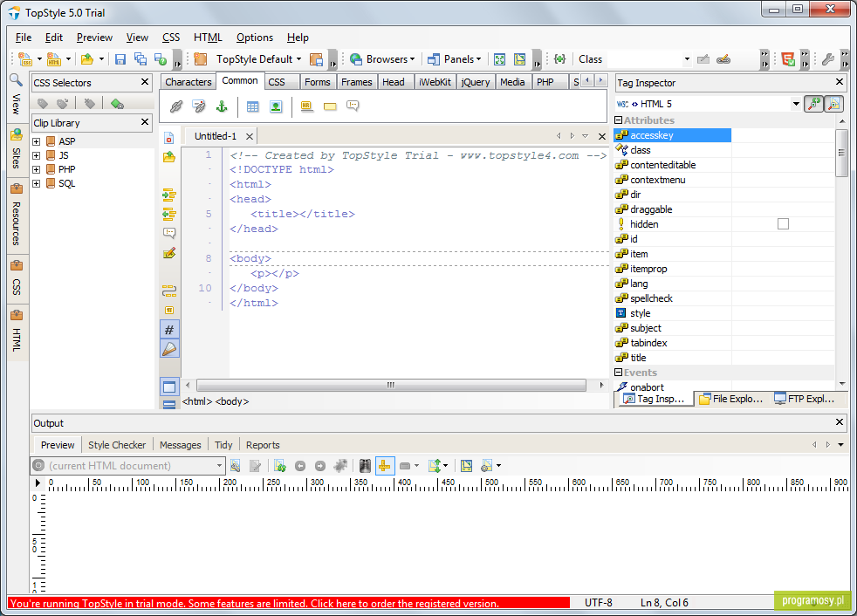Expand the PHP clip library folder
The width and height of the screenshot is (857, 616).
(x=36, y=170)
